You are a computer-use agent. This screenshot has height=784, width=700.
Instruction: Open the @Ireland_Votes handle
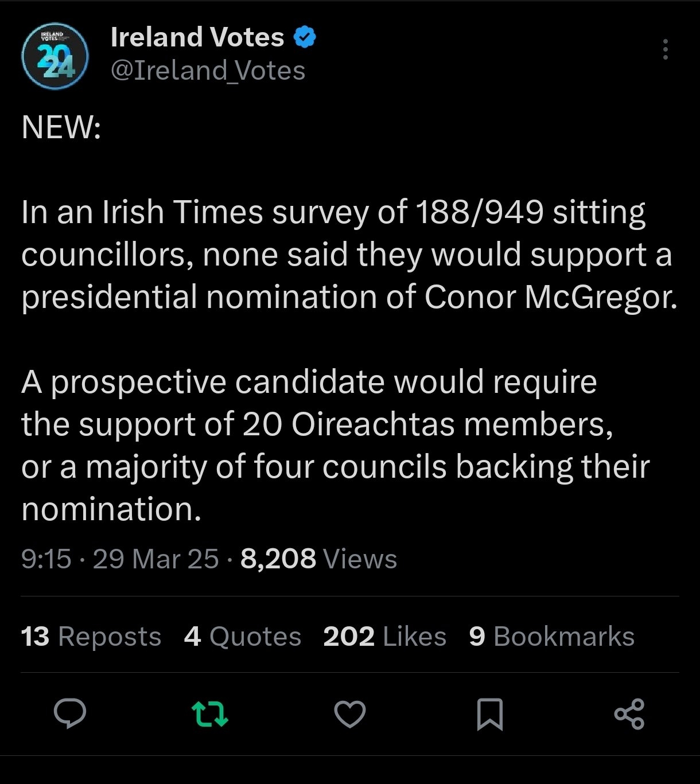208,71
